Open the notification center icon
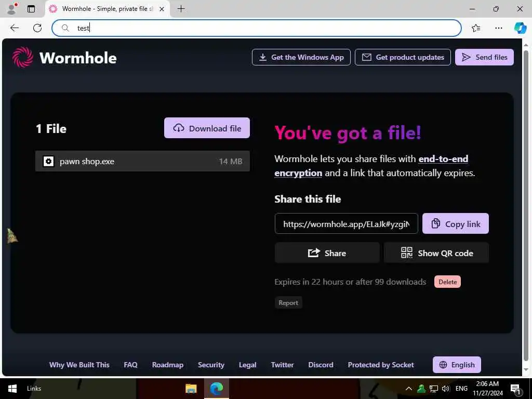532x399 pixels. pos(515,389)
